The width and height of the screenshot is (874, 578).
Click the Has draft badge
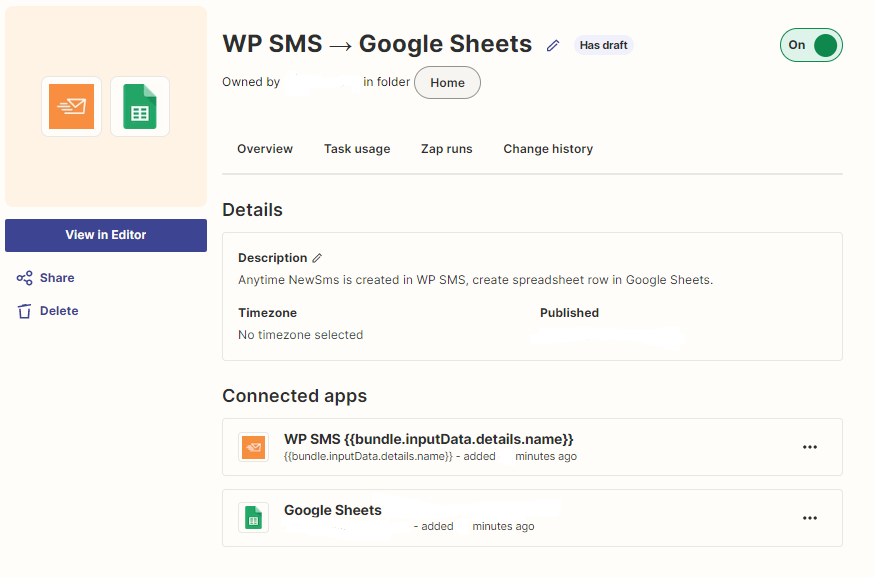click(604, 45)
